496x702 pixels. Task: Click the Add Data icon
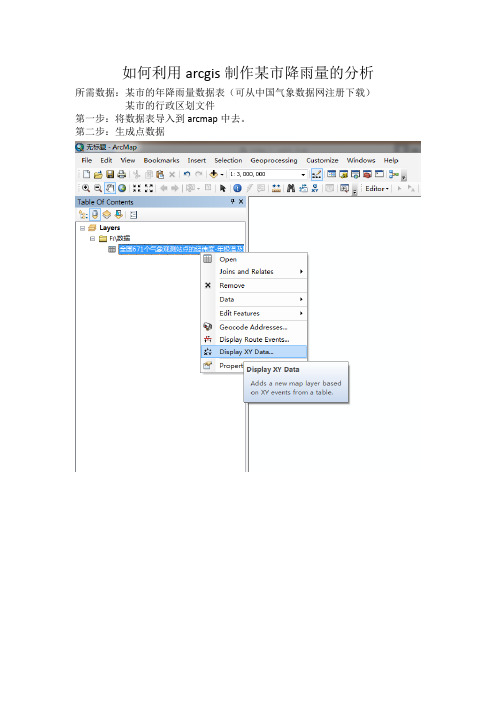214,174
